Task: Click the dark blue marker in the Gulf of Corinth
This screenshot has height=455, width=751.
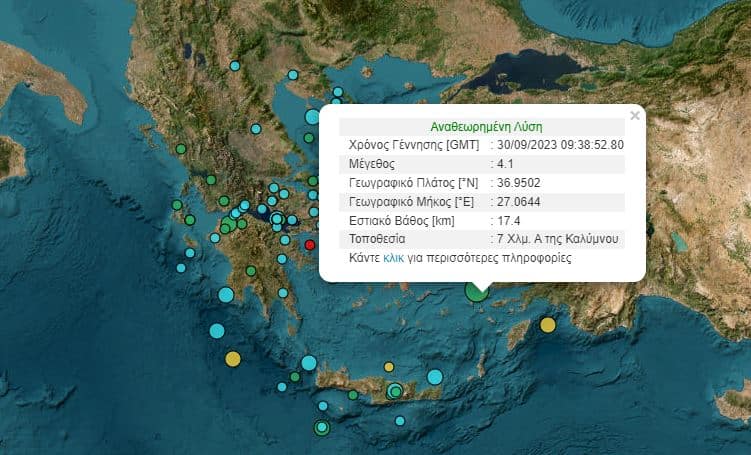Action: tap(261, 211)
